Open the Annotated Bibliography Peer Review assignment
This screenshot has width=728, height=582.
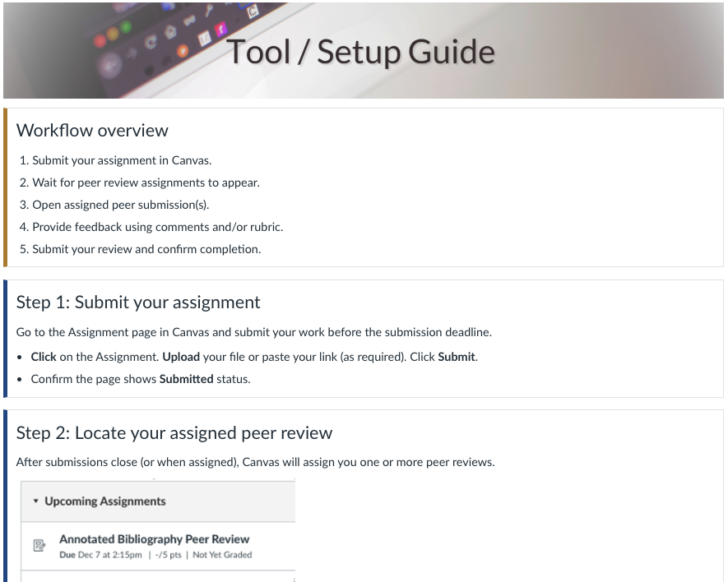click(x=153, y=538)
